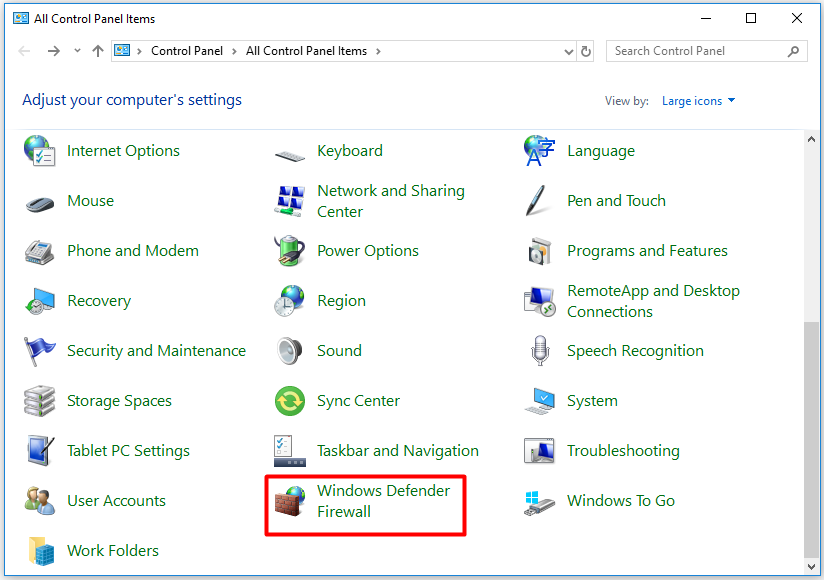Click the vertical scrollbar thumb
The width and height of the screenshot is (824, 580).
click(811, 439)
